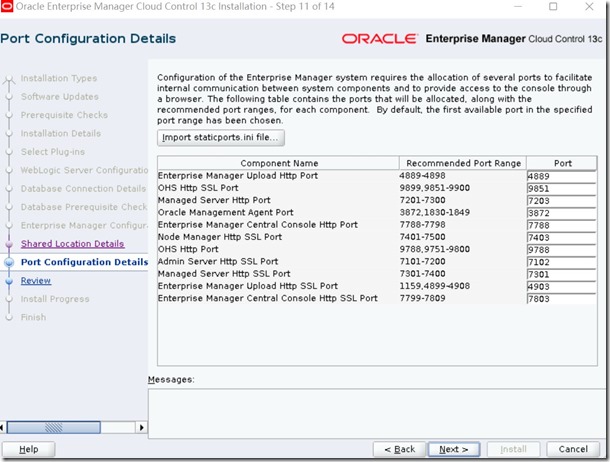This screenshot has width=610, height=462.
Task: Click the Recommended Port Range column header
Action: [x=463, y=163]
